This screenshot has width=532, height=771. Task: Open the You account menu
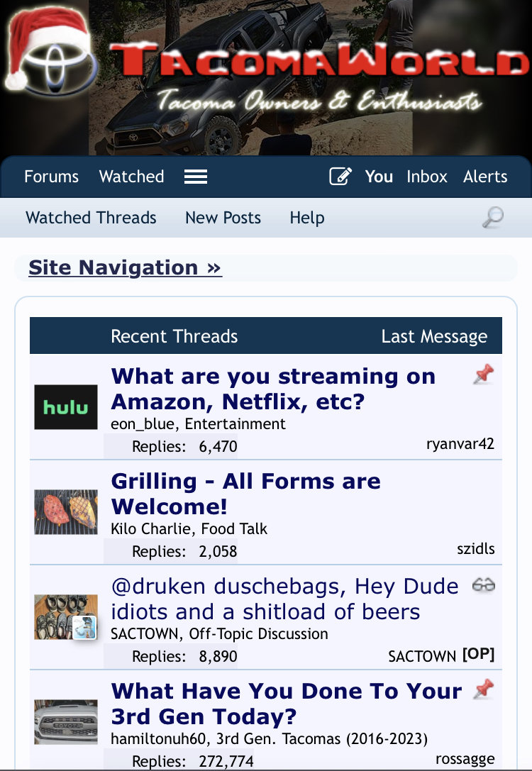coord(379,177)
